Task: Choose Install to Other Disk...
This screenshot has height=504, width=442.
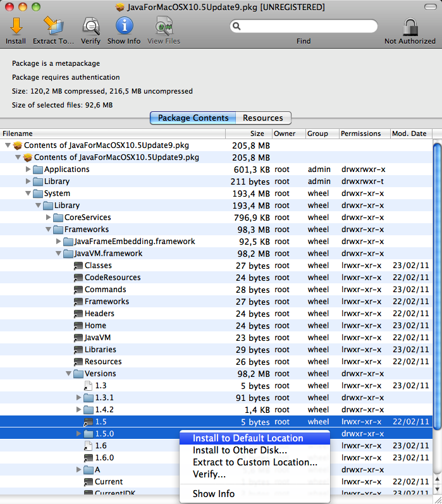Action: coord(255,450)
